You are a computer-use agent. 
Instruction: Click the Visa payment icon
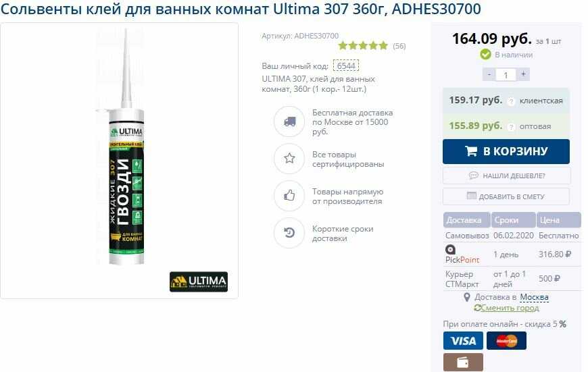click(x=463, y=340)
